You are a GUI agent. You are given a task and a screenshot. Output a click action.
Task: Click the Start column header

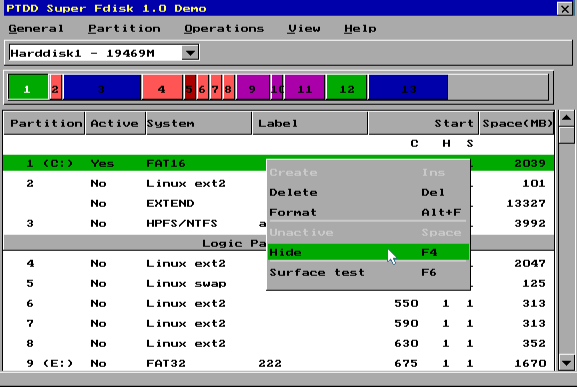[x=424, y=123]
